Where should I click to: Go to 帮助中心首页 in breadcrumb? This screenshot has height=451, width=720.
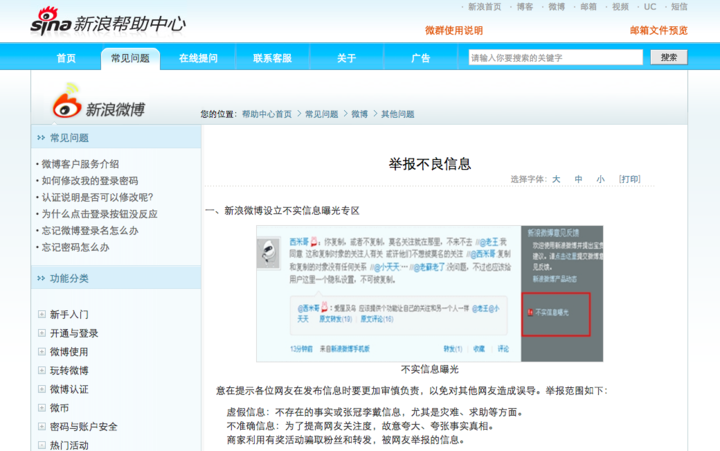pos(267,114)
